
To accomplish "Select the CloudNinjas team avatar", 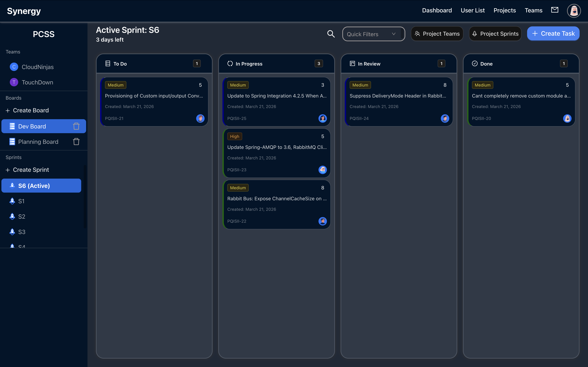I will [x=14, y=67].
